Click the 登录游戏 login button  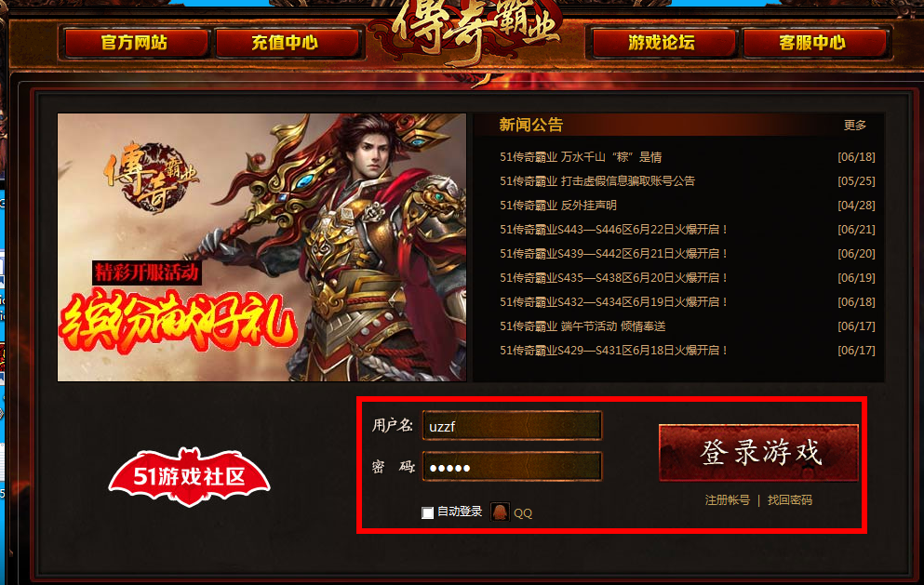click(758, 452)
